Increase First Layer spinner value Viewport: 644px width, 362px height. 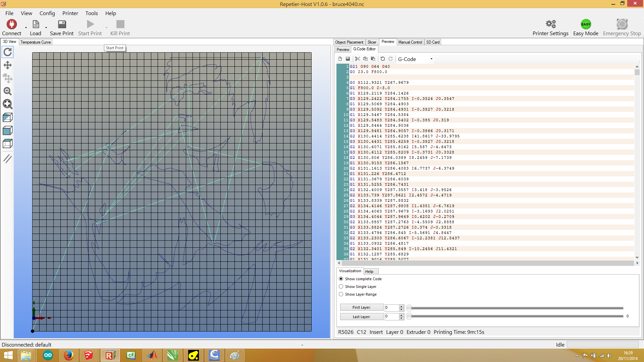click(x=401, y=306)
